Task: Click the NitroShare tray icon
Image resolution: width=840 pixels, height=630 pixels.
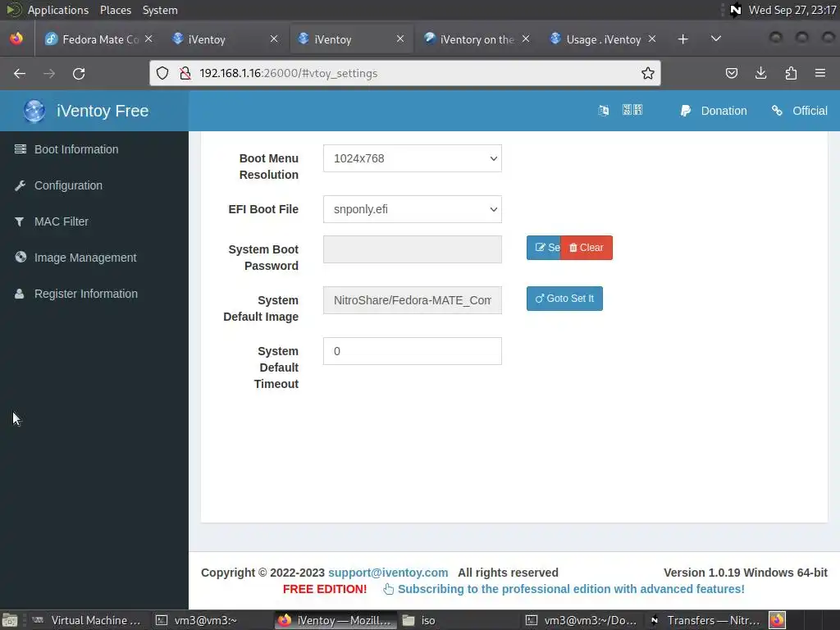Action: 736,10
